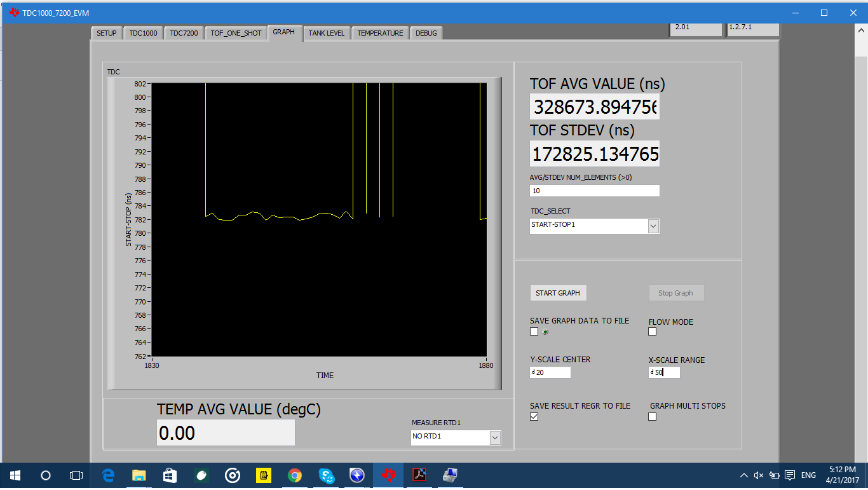Viewport: 868px width, 490px height.
Task: Uncheck SAVE RESULT REGR TO FILE
Action: click(534, 417)
